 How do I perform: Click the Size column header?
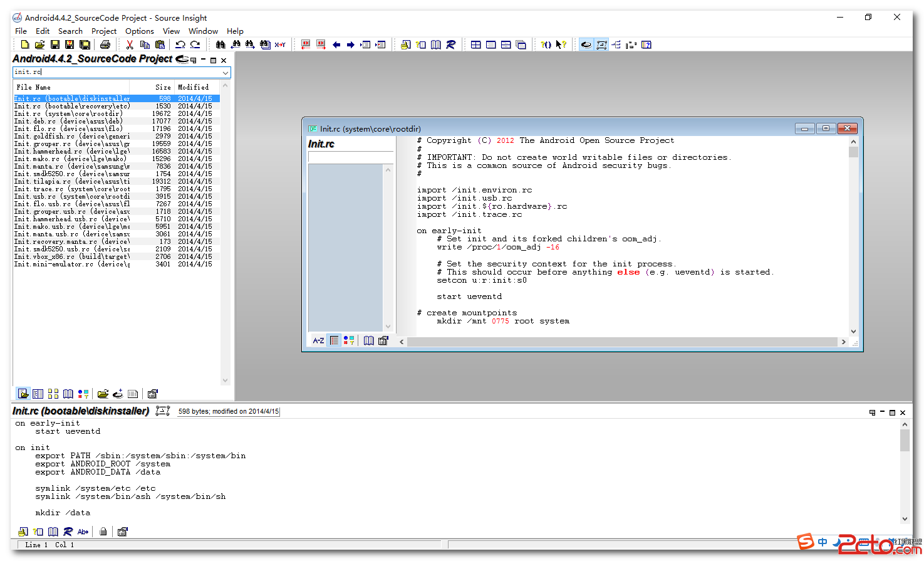(163, 87)
